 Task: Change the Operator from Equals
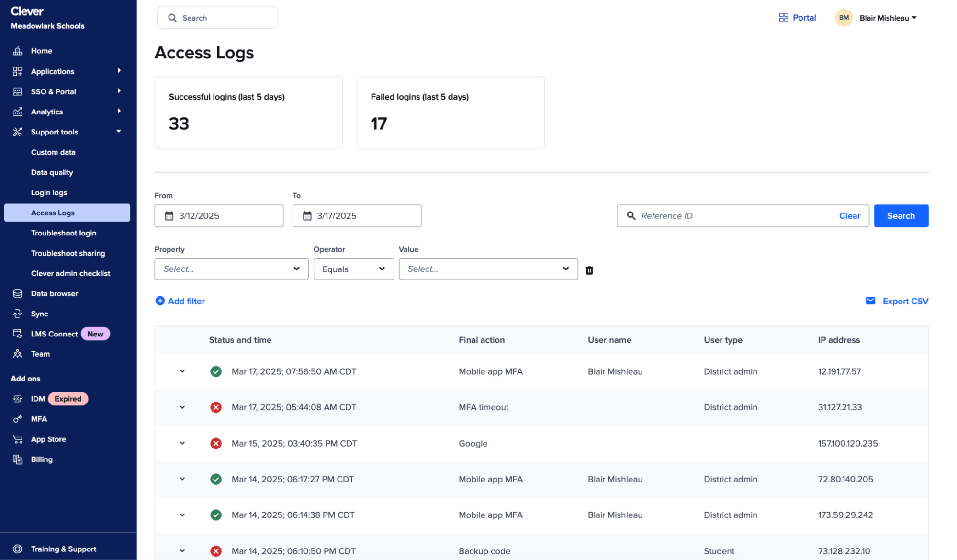(353, 269)
